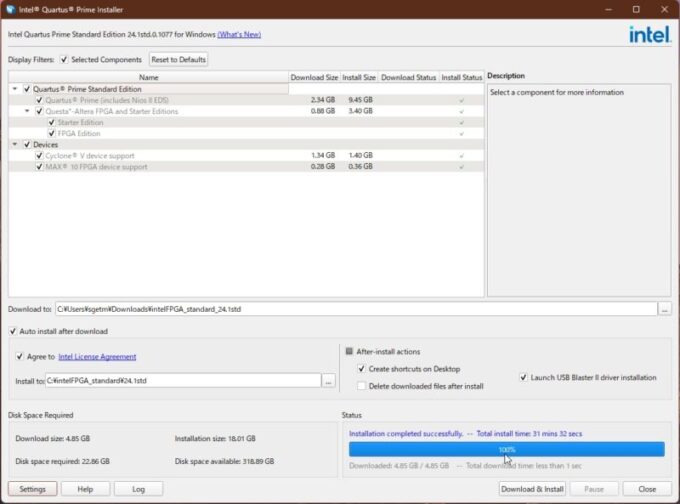Viewport: 680px width, 504px height.
Task: Uncheck the Devices group checkbox
Action: point(27,144)
